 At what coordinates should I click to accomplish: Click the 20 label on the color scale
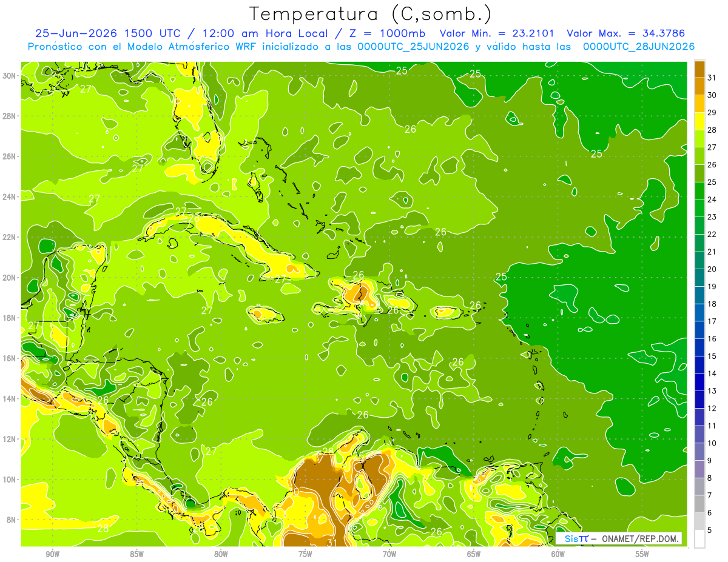tap(712, 269)
